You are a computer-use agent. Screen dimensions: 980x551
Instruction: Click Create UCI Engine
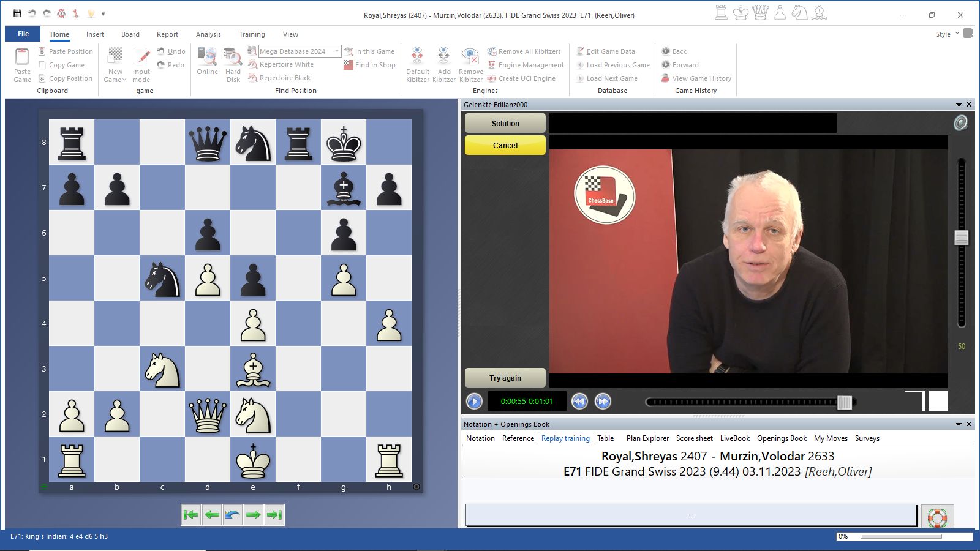[521, 78]
